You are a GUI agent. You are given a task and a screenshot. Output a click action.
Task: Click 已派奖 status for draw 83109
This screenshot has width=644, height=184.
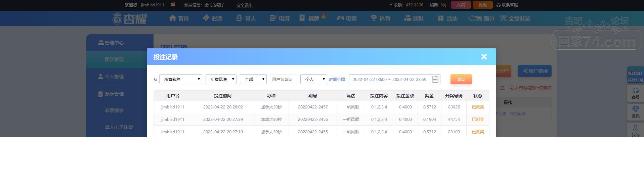point(478,132)
